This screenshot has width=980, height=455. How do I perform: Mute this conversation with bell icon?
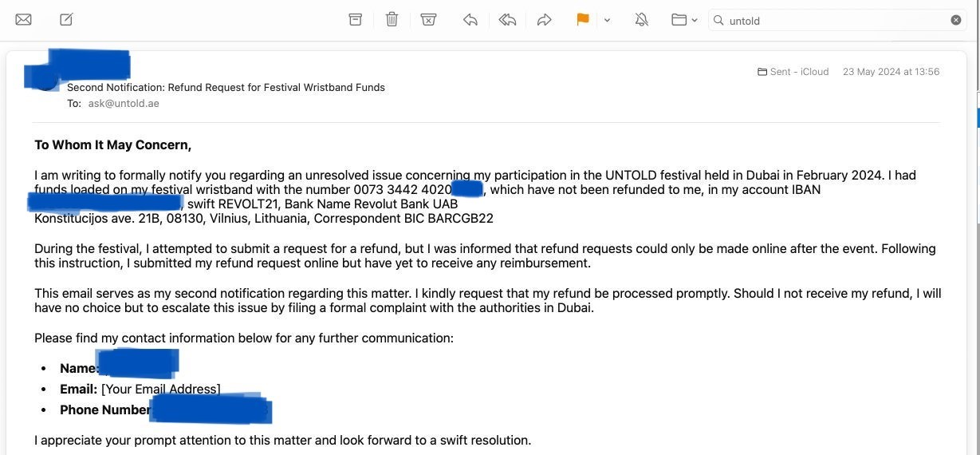(x=641, y=20)
